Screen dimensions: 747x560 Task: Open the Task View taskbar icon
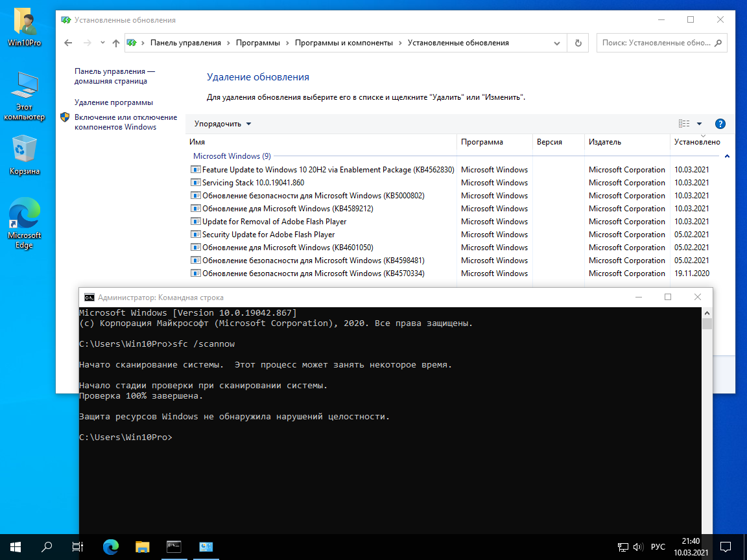point(78,546)
